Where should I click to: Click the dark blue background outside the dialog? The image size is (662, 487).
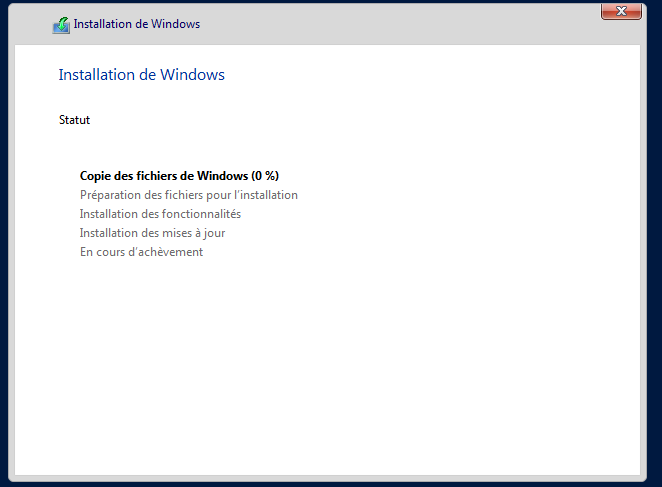point(655,250)
